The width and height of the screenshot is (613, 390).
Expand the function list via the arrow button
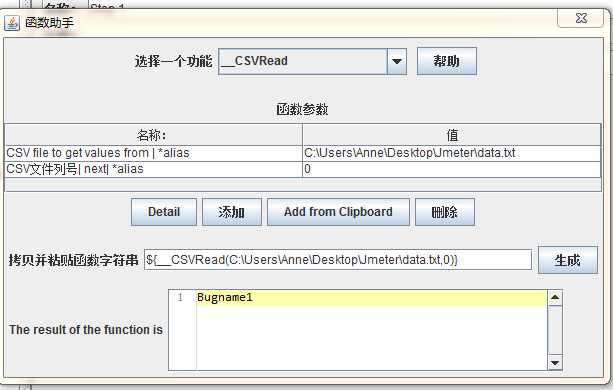pos(397,61)
